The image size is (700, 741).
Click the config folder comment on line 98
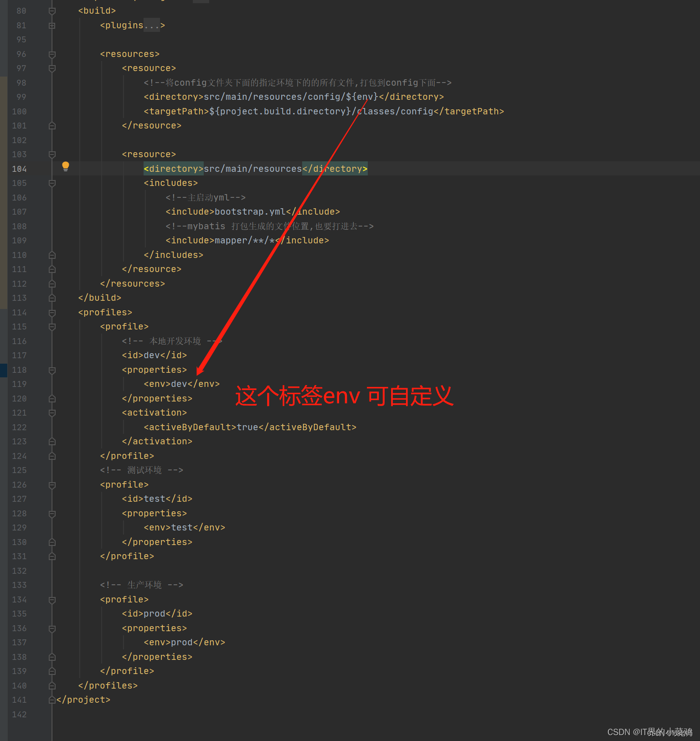point(298,83)
